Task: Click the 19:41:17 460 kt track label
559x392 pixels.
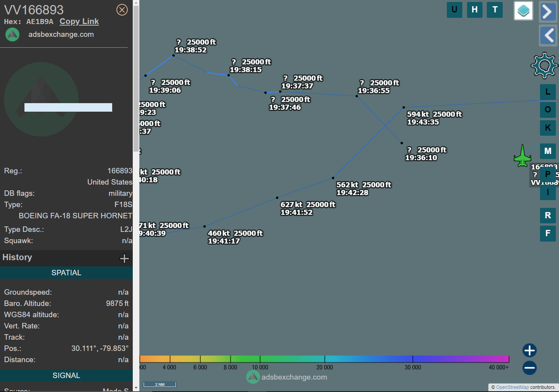Action: 235,237
